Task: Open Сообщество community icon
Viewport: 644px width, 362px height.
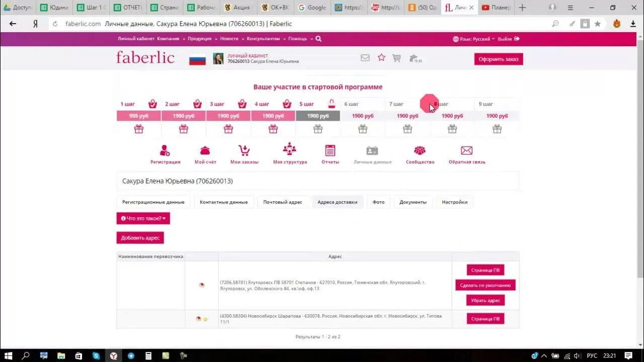Action: [x=420, y=150]
